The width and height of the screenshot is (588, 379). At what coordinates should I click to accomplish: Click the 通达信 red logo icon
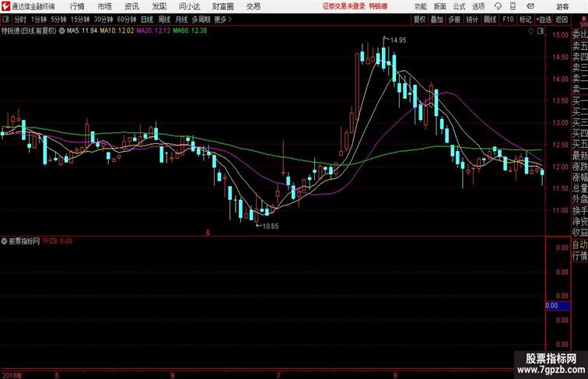5,6
